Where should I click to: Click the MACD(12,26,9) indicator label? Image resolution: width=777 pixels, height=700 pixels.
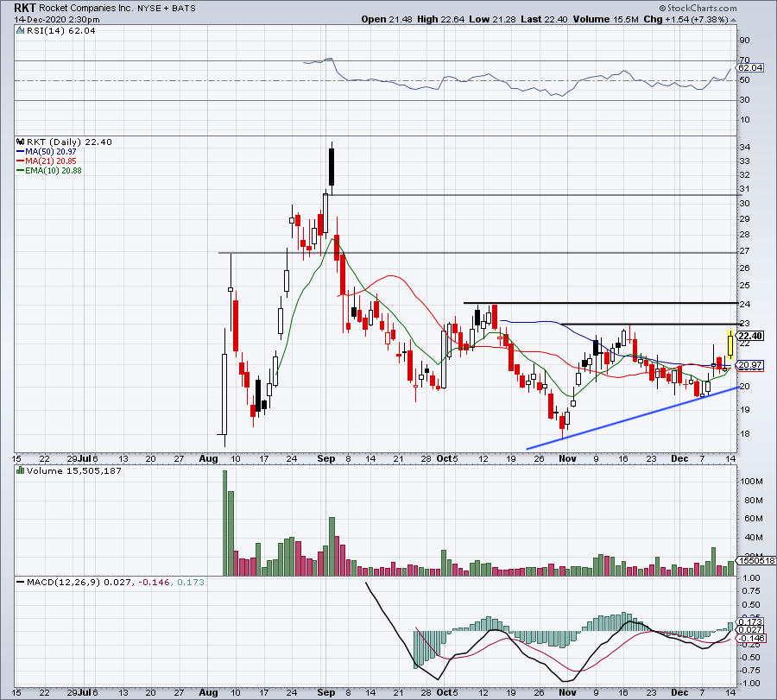[63, 582]
